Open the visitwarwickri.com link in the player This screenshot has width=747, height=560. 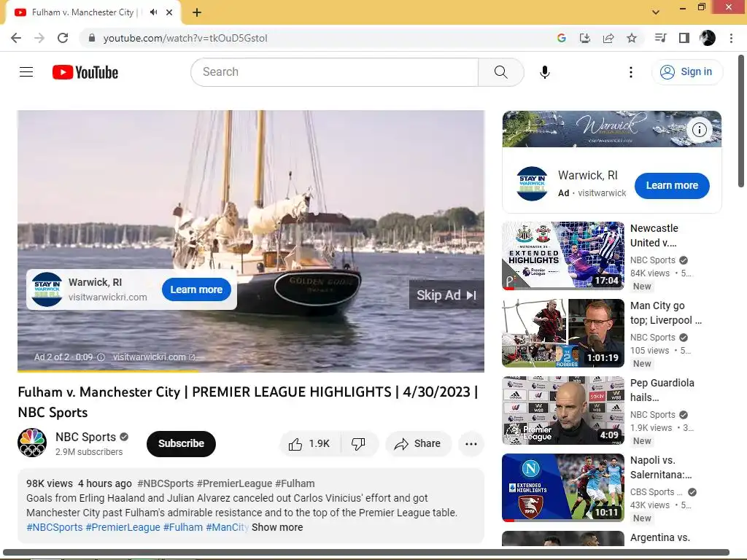(x=154, y=357)
